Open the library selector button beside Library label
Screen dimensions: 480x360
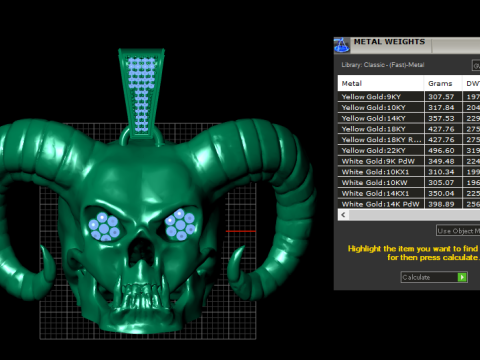[x=476, y=65]
